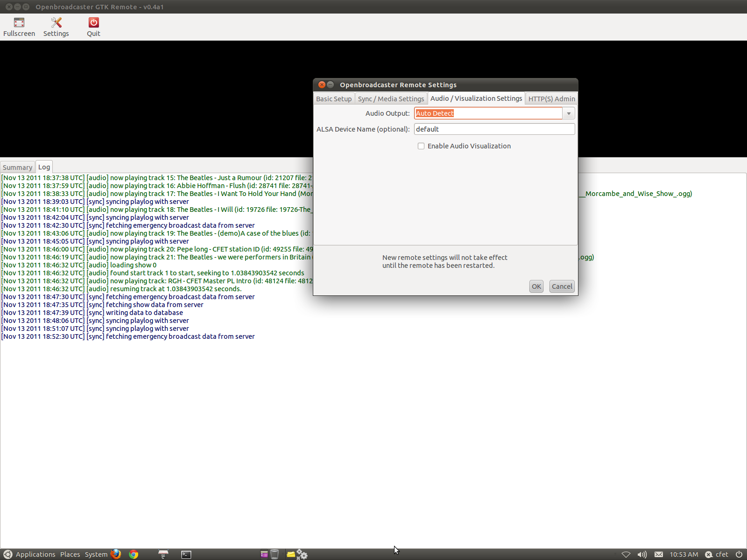Switch to the Basic Setup tab

[334, 99]
